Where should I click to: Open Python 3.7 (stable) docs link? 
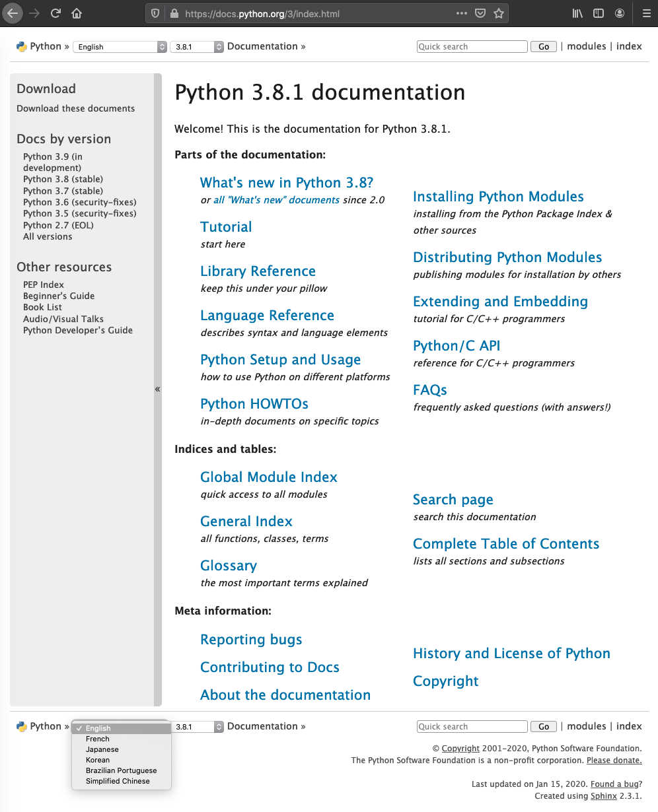tap(63, 191)
